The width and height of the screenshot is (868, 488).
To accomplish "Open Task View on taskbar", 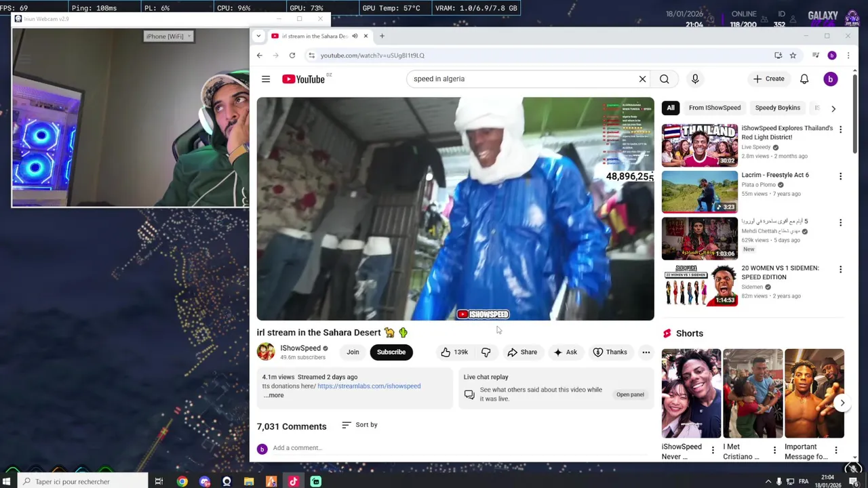I will pos(159,481).
